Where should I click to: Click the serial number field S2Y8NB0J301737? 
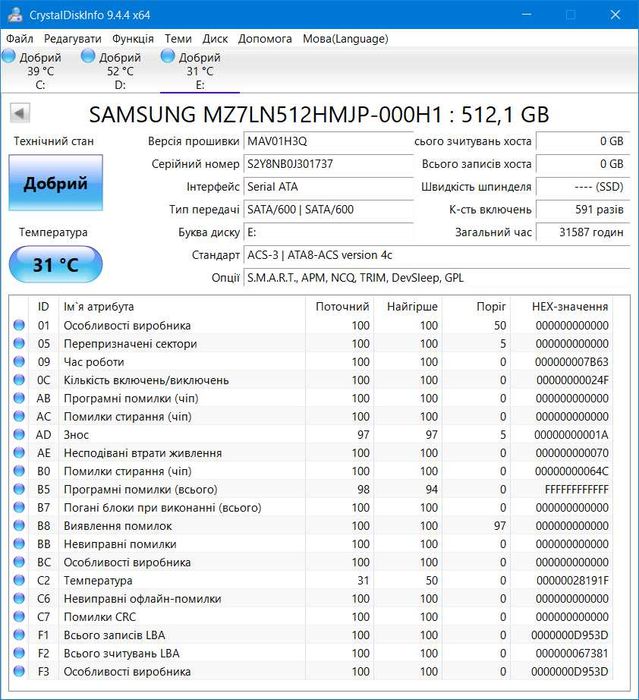point(328,164)
